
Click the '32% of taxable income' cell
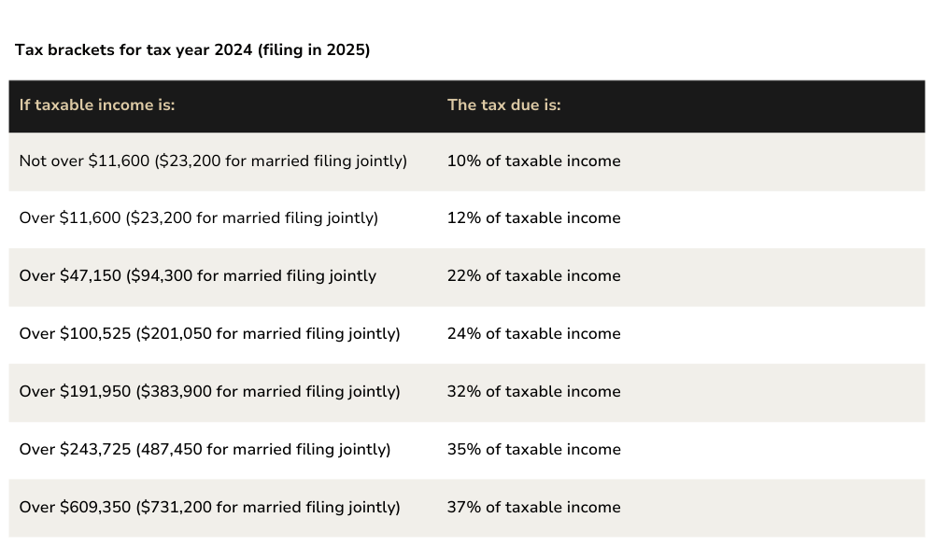[x=533, y=392]
